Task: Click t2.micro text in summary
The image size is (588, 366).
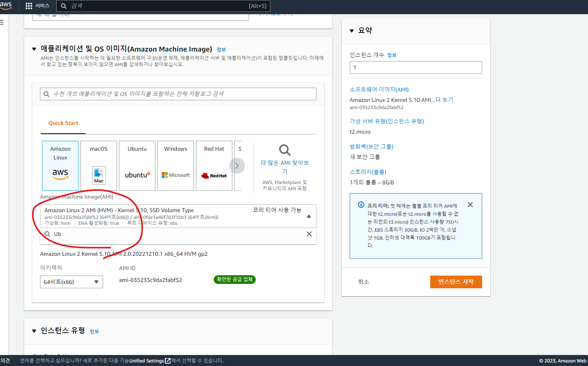Action: (x=360, y=132)
